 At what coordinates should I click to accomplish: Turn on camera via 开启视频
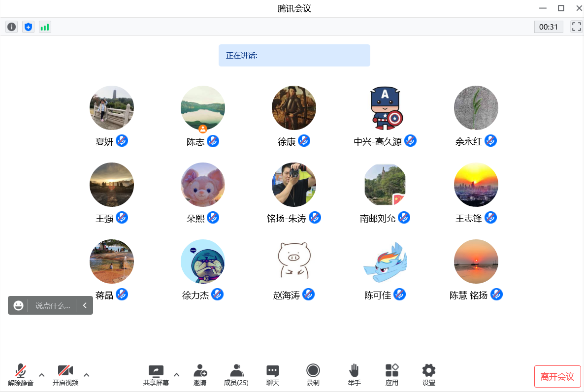[65, 375]
